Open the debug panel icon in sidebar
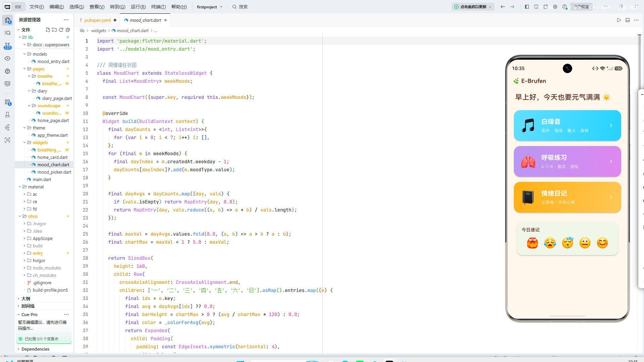 (x=7, y=71)
